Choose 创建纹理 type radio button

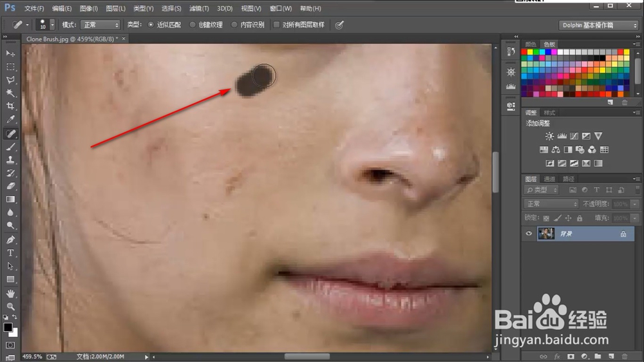click(192, 25)
